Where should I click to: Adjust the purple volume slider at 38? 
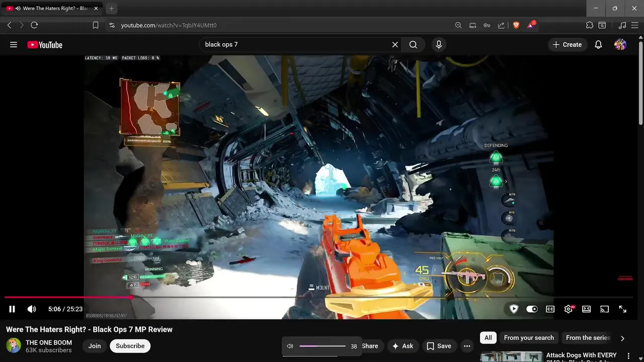point(323,346)
